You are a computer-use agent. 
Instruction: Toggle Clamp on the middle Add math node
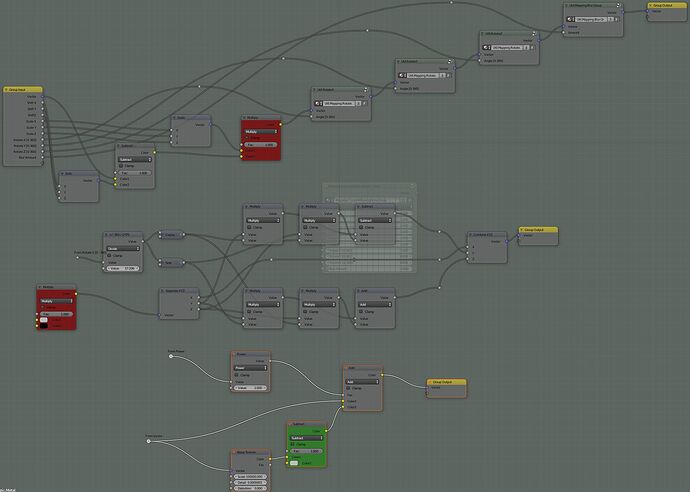361,312
